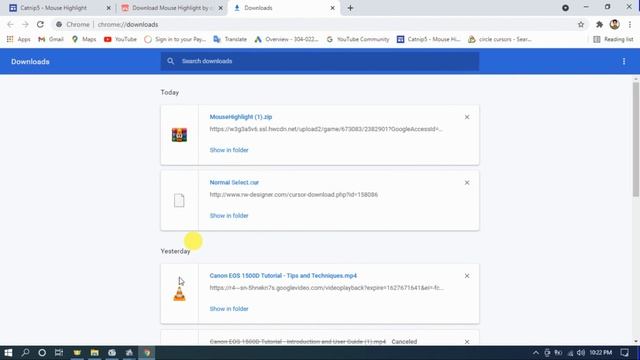Open Cortana from the taskbar

pos(42,353)
